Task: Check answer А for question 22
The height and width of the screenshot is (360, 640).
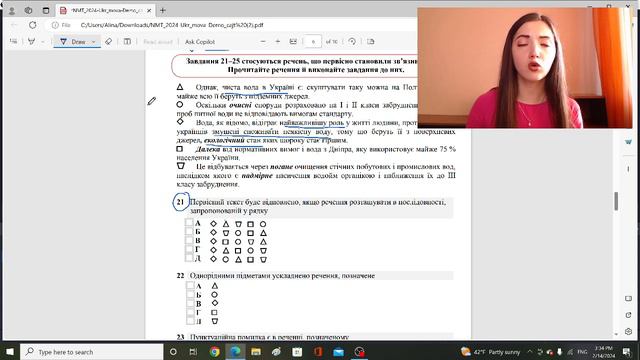Action: coord(190,285)
